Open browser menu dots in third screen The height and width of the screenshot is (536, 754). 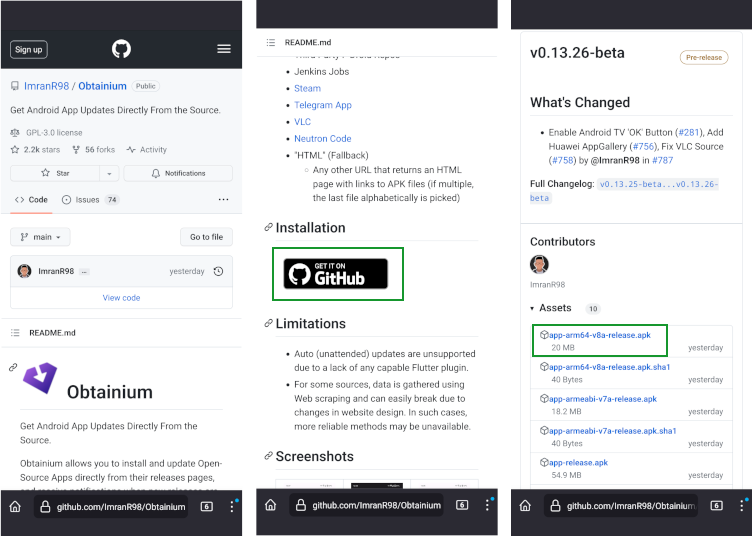741,506
